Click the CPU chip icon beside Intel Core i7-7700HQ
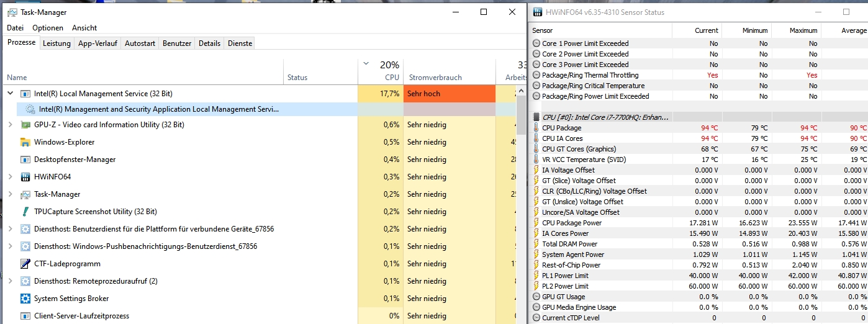The width and height of the screenshot is (868, 324). click(x=536, y=117)
